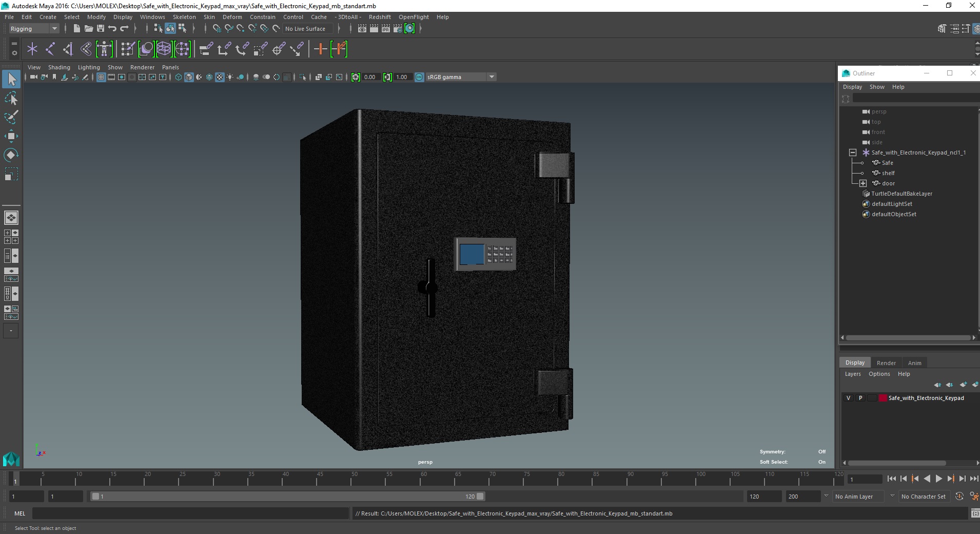Click the Undo arrow icon
Image resolution: width=980 pixels, height=534 pixels.
[112, 29]
